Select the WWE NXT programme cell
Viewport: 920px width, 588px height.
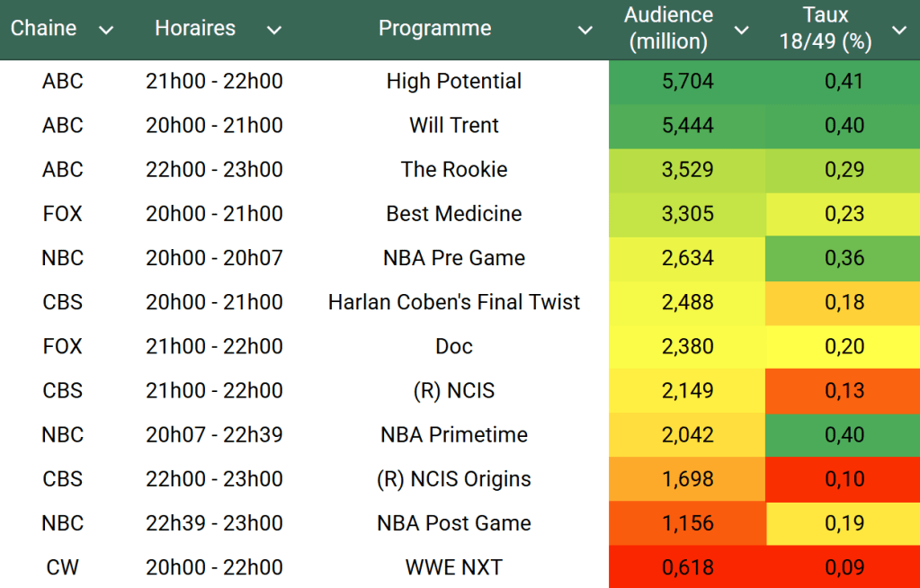point(453,567)
